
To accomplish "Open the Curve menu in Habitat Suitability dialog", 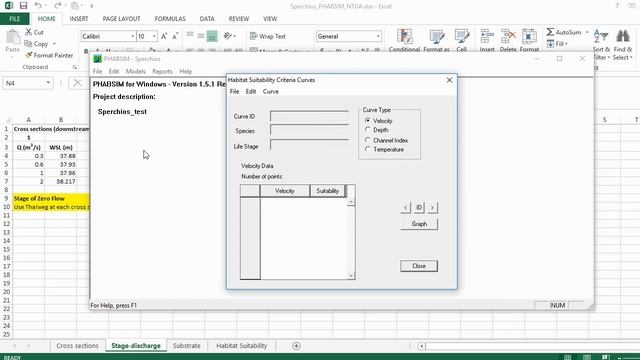I will (271, 91).
